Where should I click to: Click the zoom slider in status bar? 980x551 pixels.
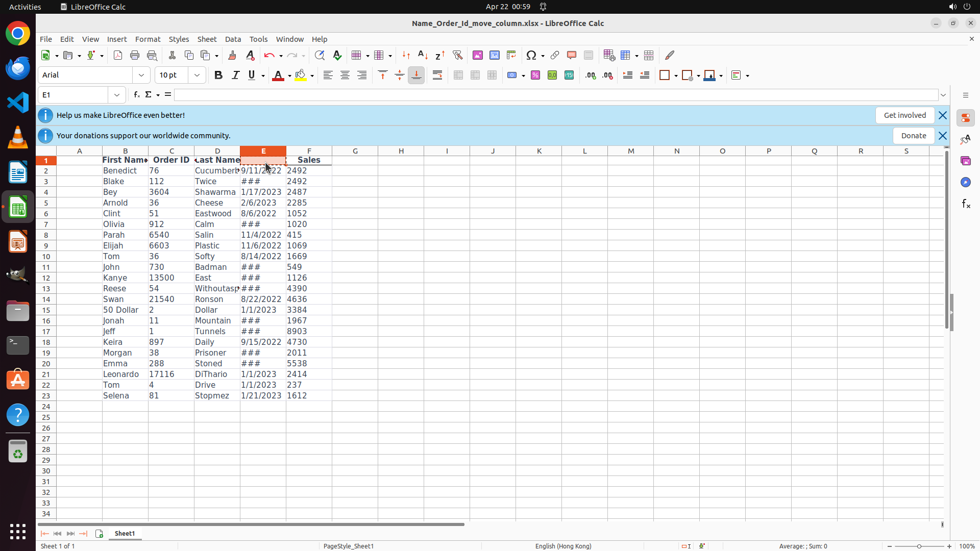[919, 546]
